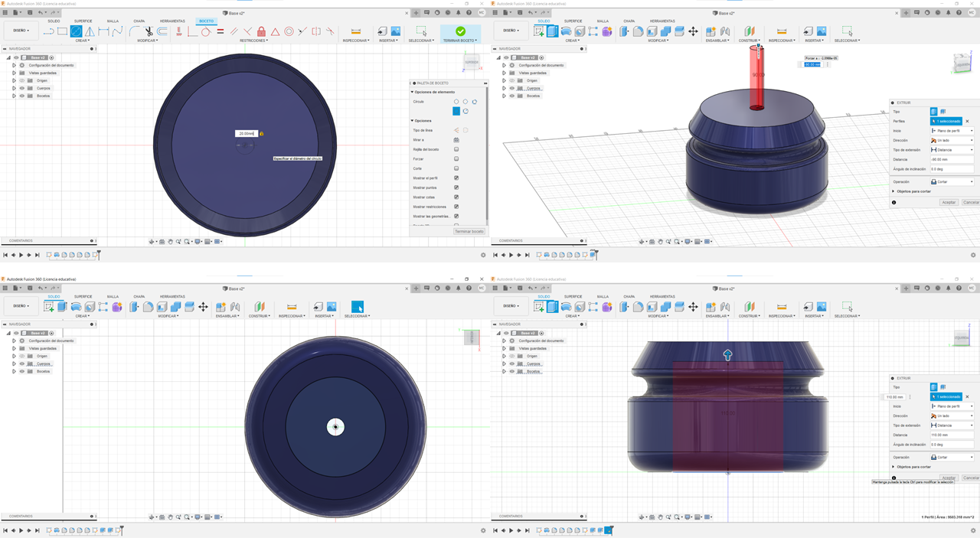980x551 pixels.
Task: Open Tipo de extensión dropdown in top-right panel
Action: tap(952, 150)
